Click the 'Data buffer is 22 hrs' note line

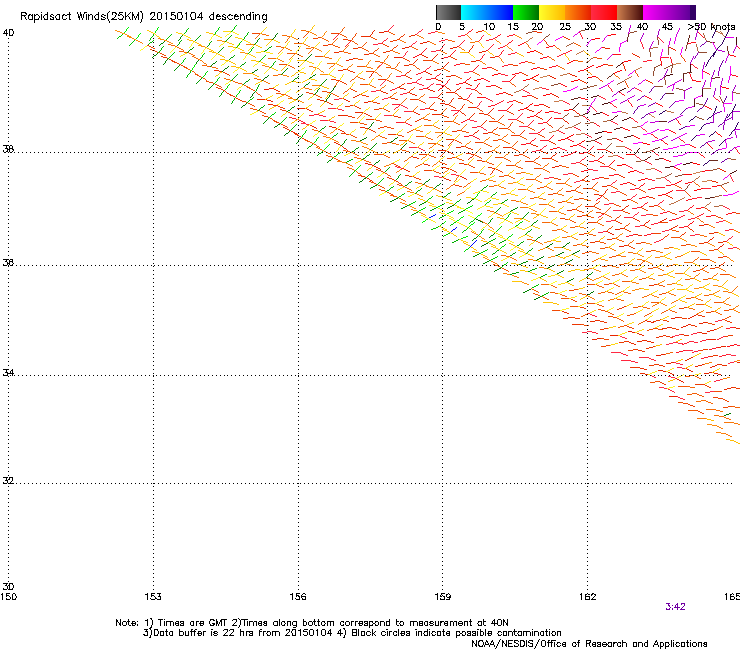pyautogui.click(x=352, y=633)
